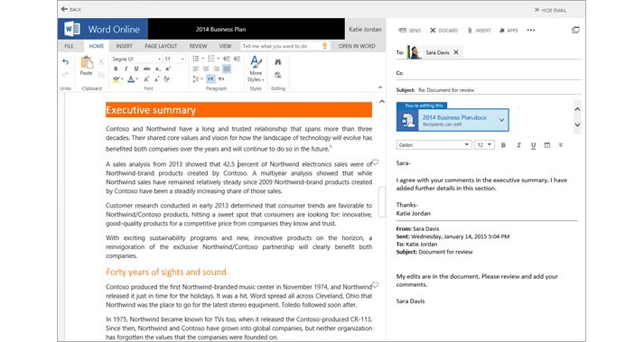The image size is (644, 342).
Task: Expand the 2014 Business Plan.docx attachment options
Action: point(501,120)
